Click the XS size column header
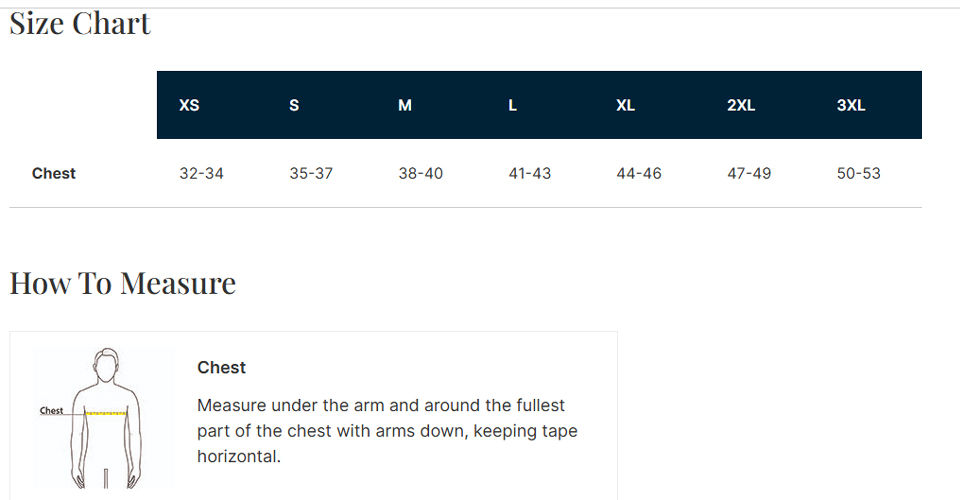Image resolution: width=960 pixels, height=500 pixels. [x=189, y=105]
